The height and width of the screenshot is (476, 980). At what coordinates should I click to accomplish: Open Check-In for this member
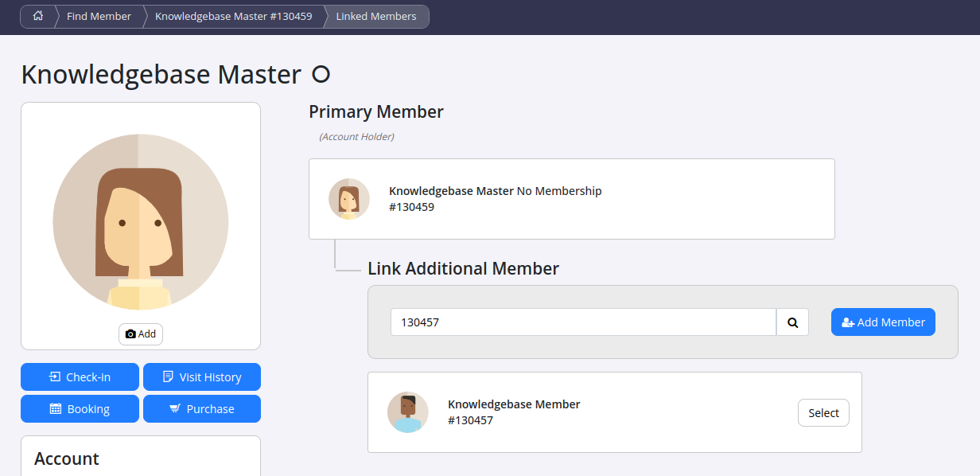click(x=80, y=377)
